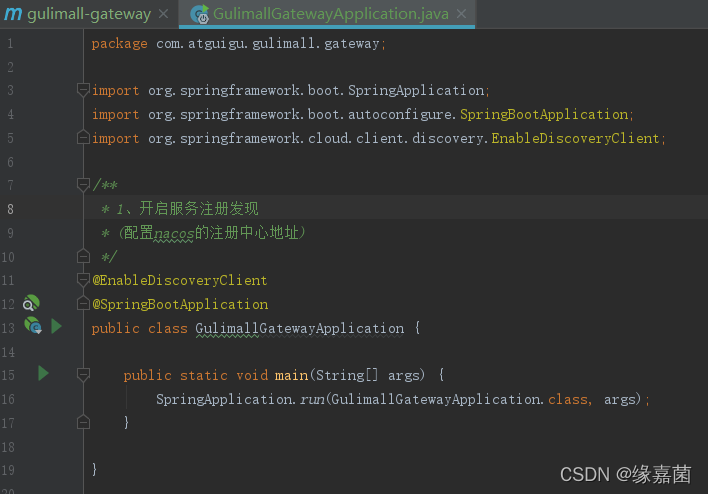Click the @SpringBootApplication annotation
The height and width of the screenshot is (494, 708).
click(x=180, y=304)
